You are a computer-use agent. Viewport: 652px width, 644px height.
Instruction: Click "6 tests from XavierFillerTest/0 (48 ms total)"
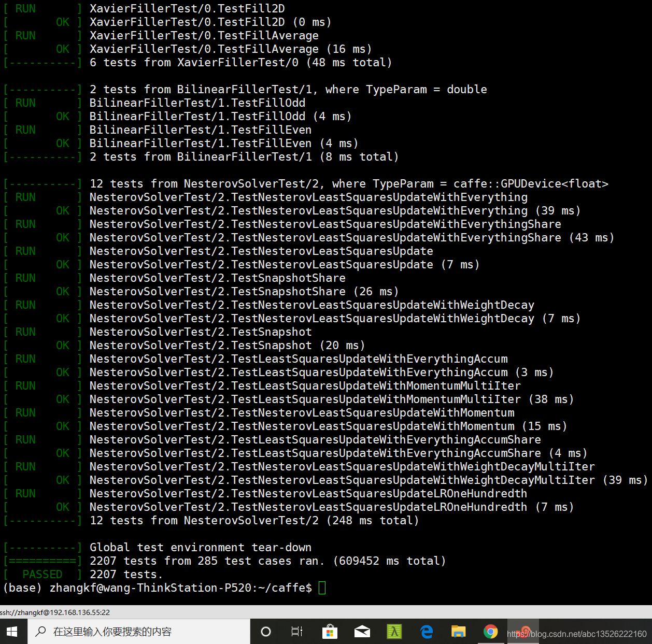point(241,63)
